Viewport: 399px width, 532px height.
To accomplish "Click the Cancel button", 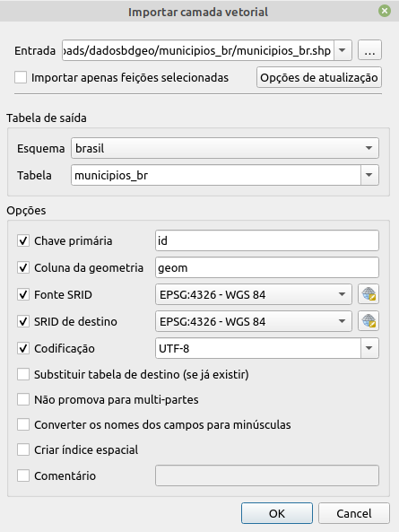I will point(354,513).
